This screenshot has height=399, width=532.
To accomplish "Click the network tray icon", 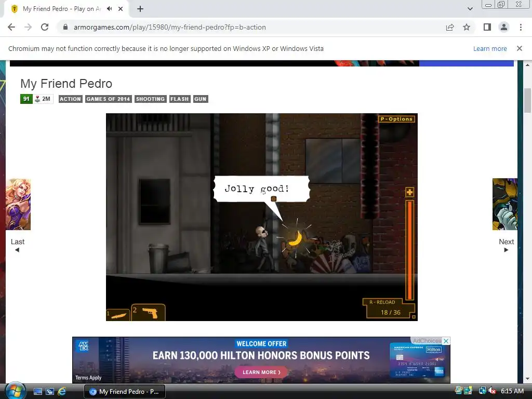I will 482,391.
